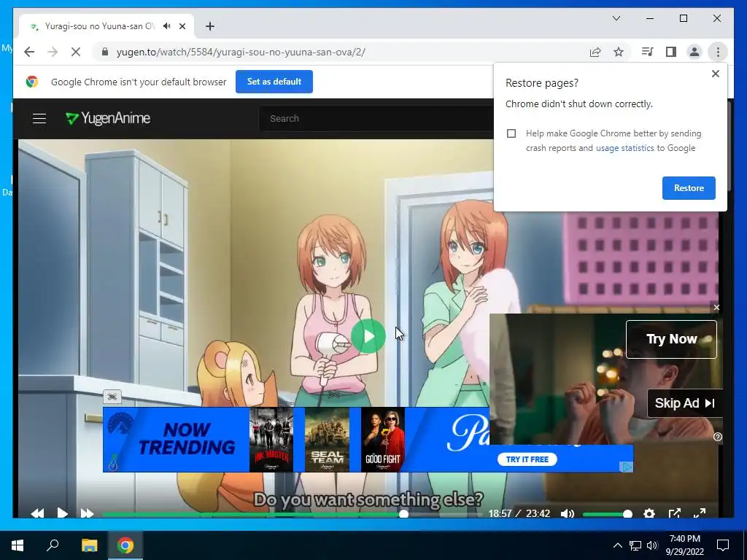Set Chrome as default browser
The height and width of the screenshot is (560, 747).
pyautogui.click(x=274, y=82)
